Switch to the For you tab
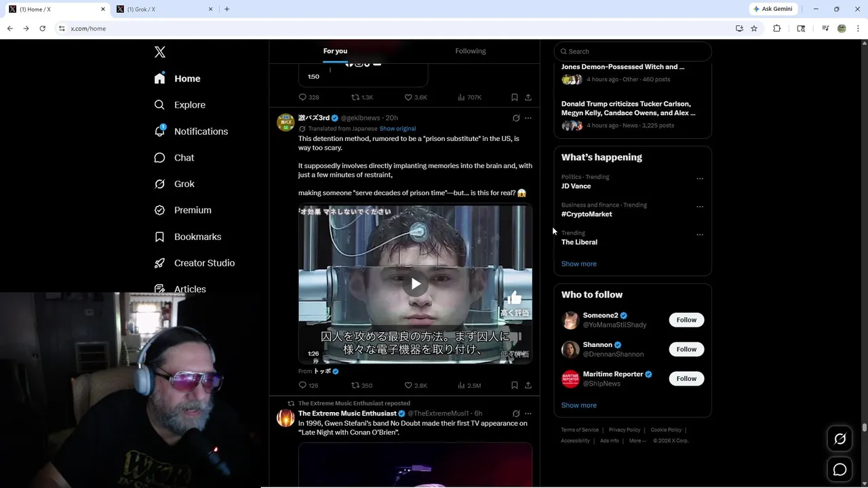The height and width of the screenshot is (488, 868). point(335,51)
